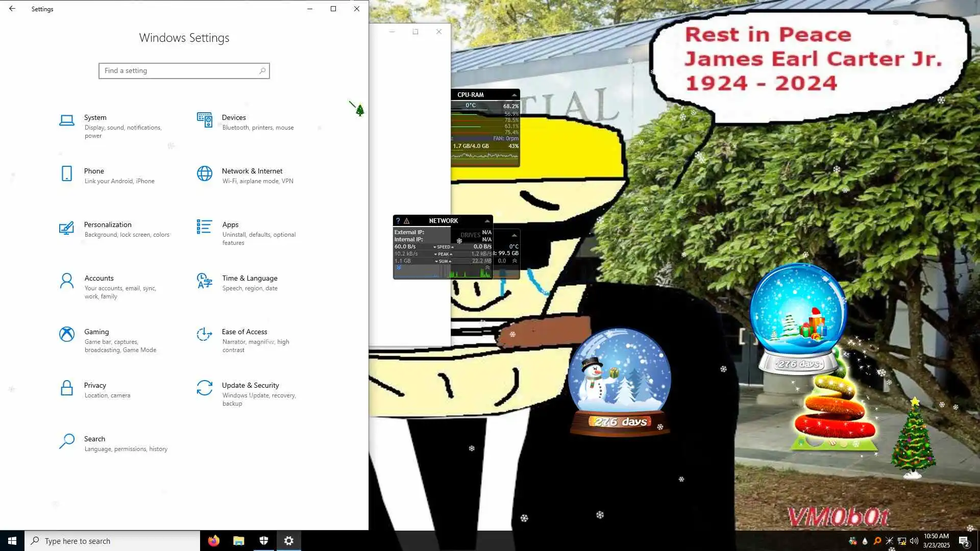Open the Gaming settings category

[x=96, y=332]
